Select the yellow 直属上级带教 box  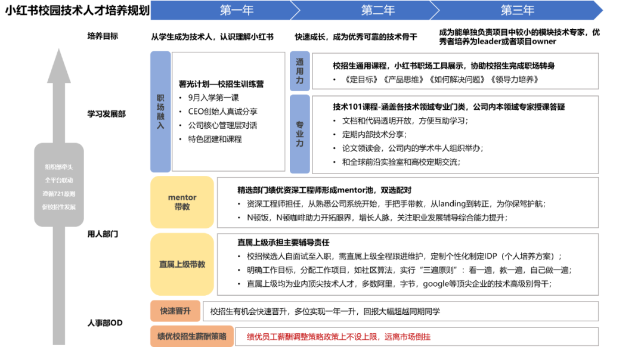[182, 264]
